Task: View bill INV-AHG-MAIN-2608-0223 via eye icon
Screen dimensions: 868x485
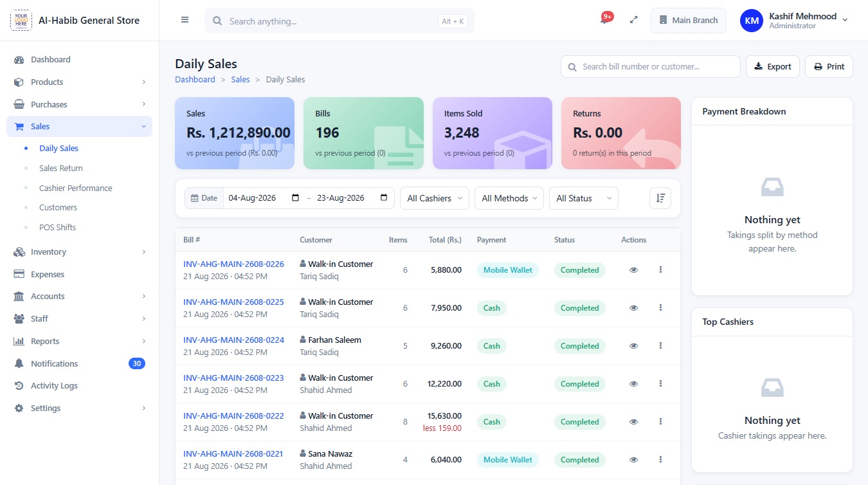Action: point(633,384)
